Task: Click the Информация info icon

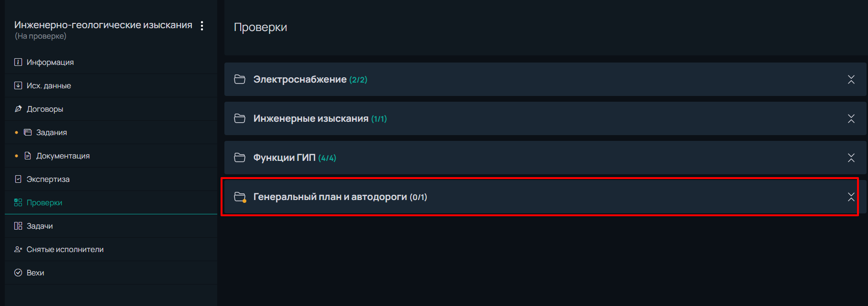Action: click(x=18, y=62)
